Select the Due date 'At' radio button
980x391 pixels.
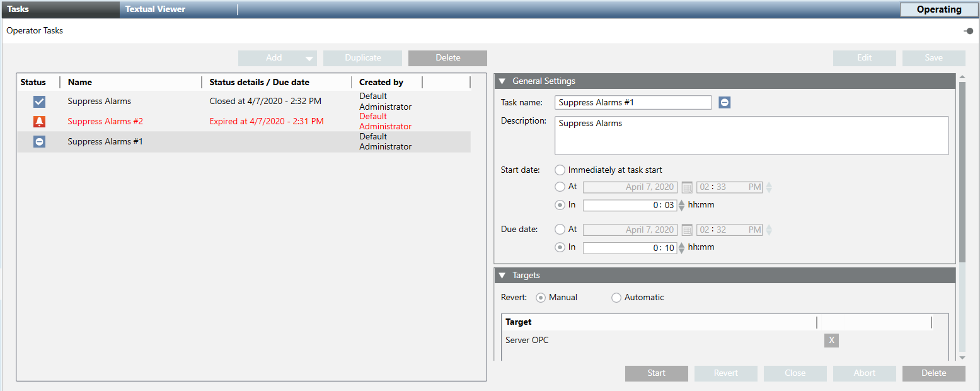(x=560, y=230)
